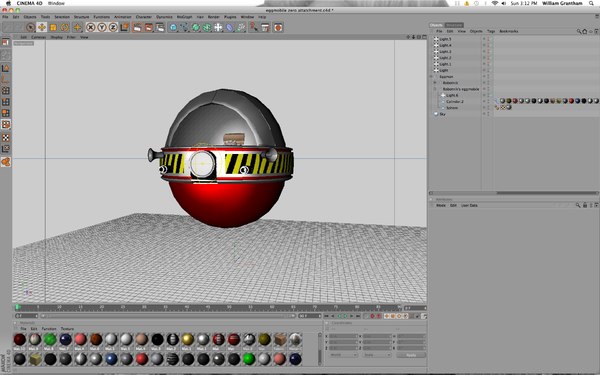Viewport: 600px width, 375px height.
Task: Click the blue deformer toolbar icon
Action: tap(230, 27)
